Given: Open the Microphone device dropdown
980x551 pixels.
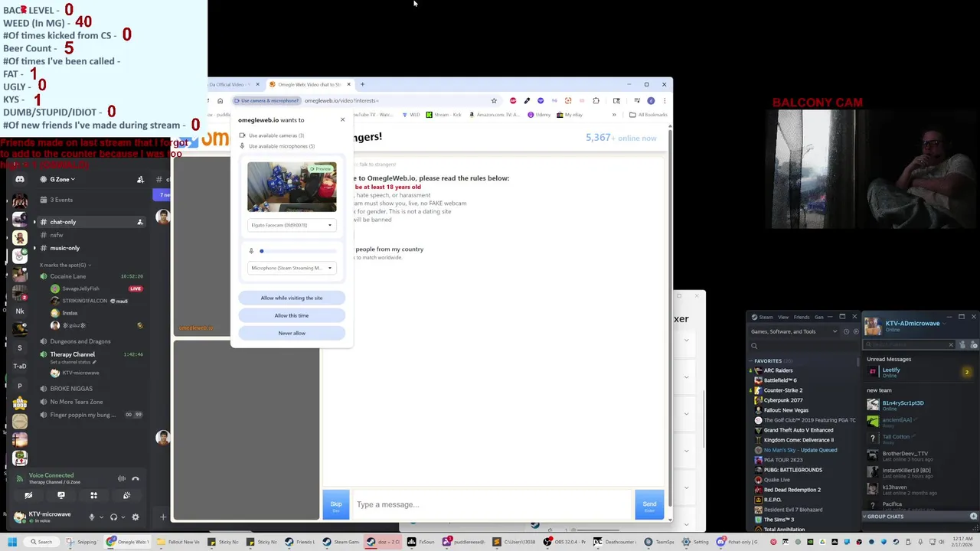Looking at the screenshot, I should coord(292,268).
